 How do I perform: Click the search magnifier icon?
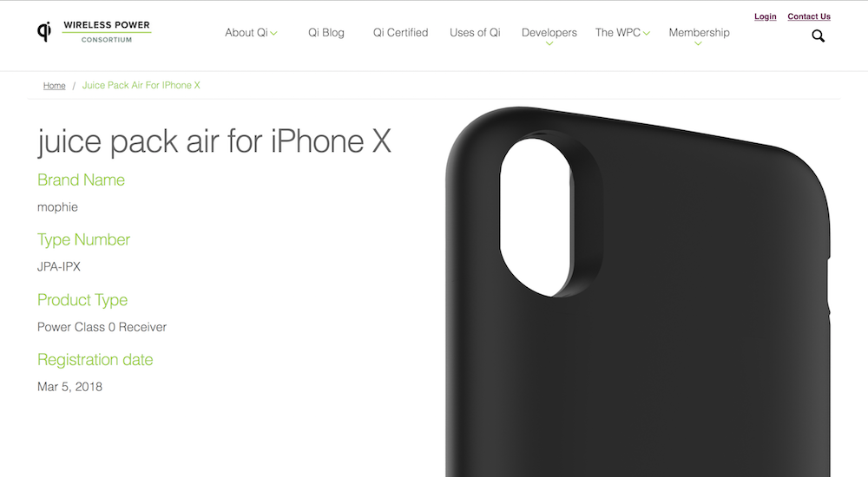pyautogui.click(x=819, y=36)
